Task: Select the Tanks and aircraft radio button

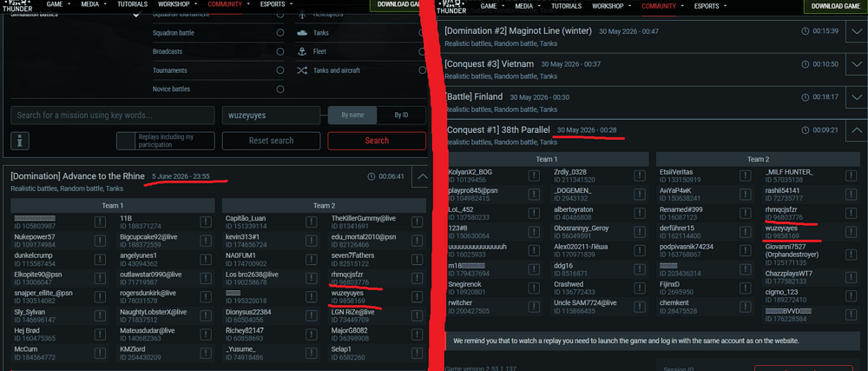Action: tap(423, 70)
